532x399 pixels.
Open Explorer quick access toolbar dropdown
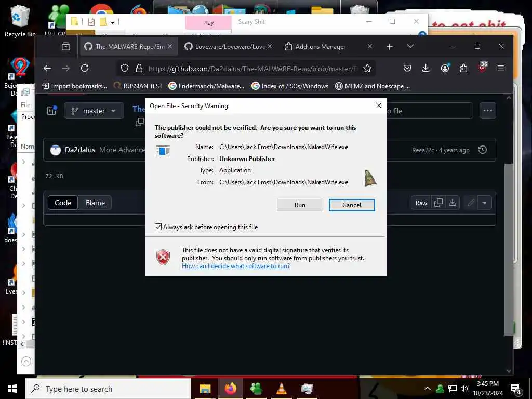112,22
